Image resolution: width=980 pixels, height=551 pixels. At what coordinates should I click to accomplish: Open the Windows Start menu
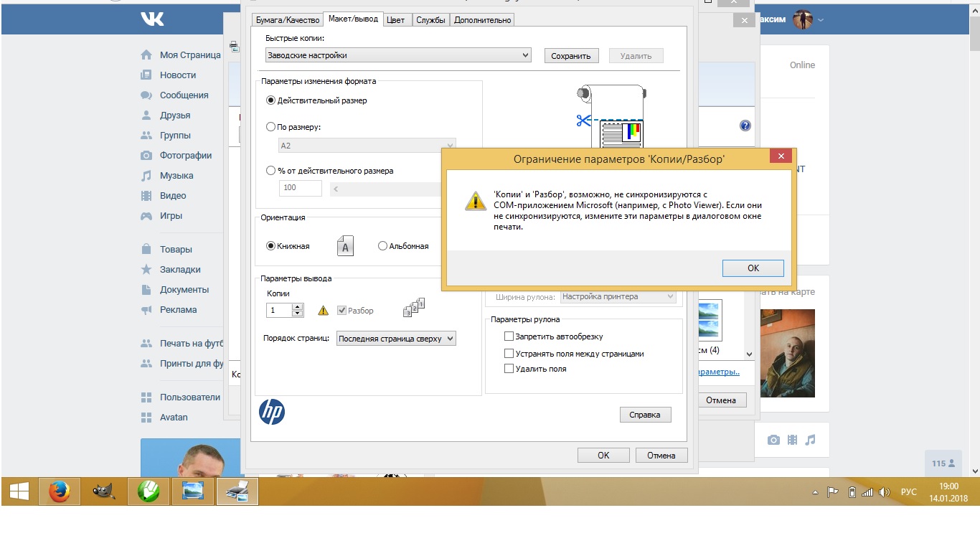pos(19,491)
